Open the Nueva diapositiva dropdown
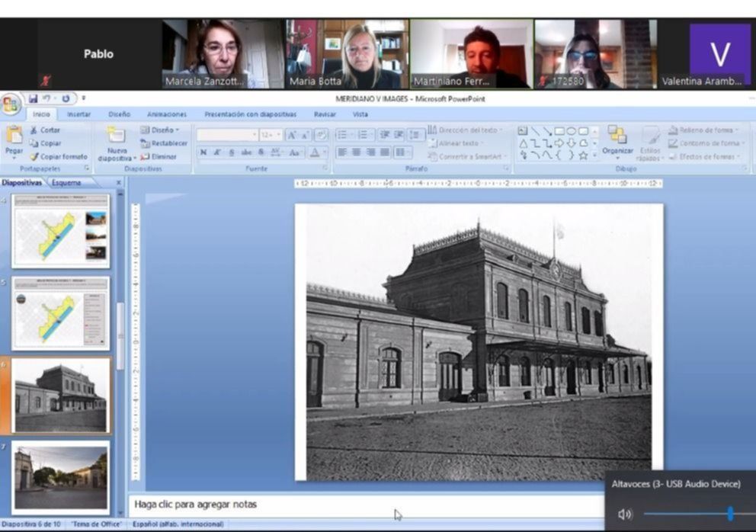Screen dimensions: 756x532 (117, 159)
